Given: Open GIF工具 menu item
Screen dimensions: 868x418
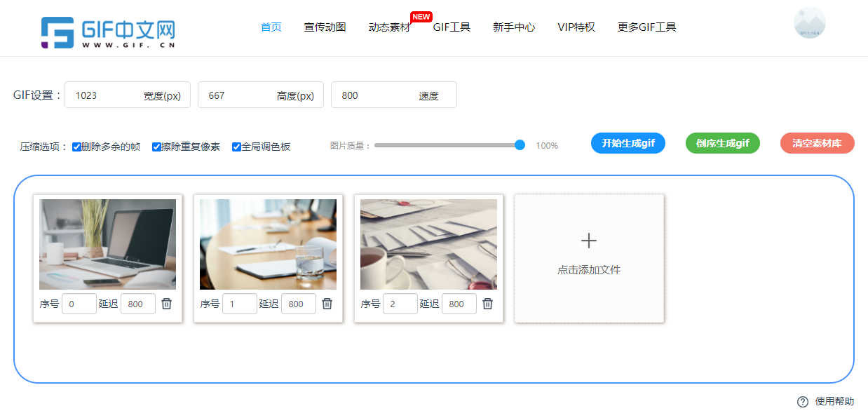Looking at the screenshot, I should coord(452,27).
